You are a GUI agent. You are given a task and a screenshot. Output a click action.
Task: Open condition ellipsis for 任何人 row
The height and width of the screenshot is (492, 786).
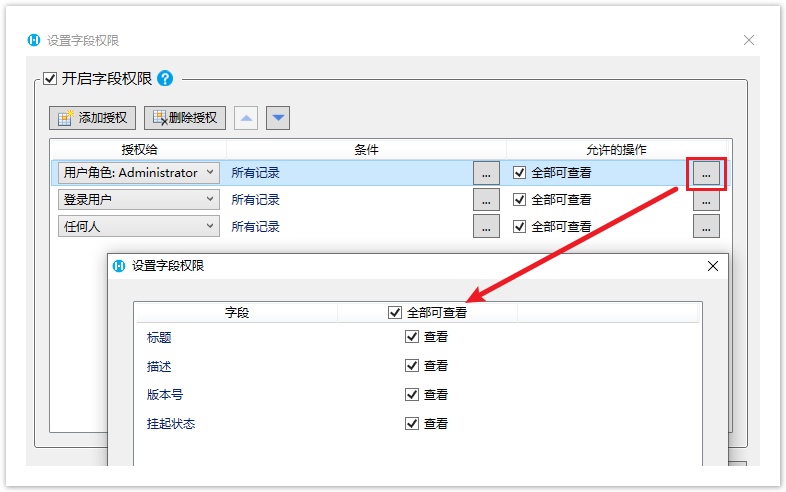486,226
